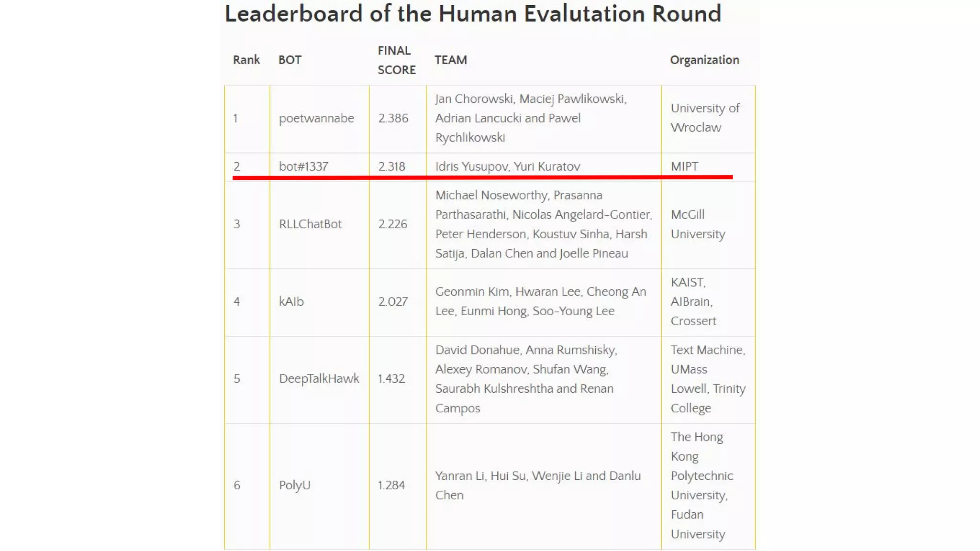
Task: Click the Idris Yusupov, Yuri Kuratov team cell
Action: point(507,166)
